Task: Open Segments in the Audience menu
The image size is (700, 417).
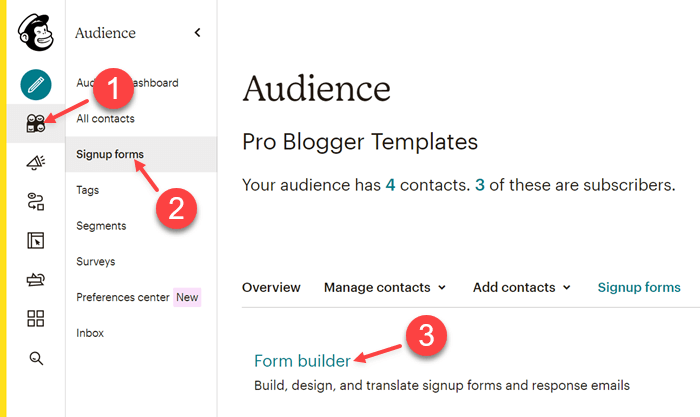Action: click(x=101, y=226)
